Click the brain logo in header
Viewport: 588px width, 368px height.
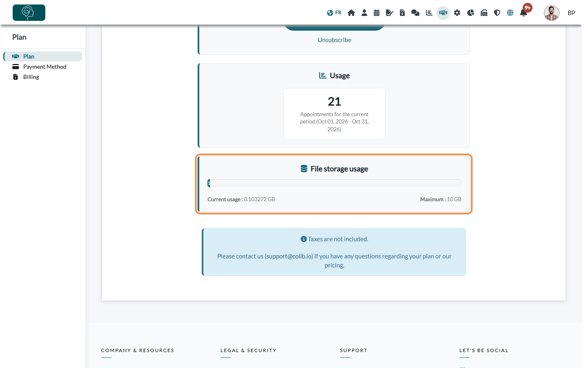pos(29,13)
